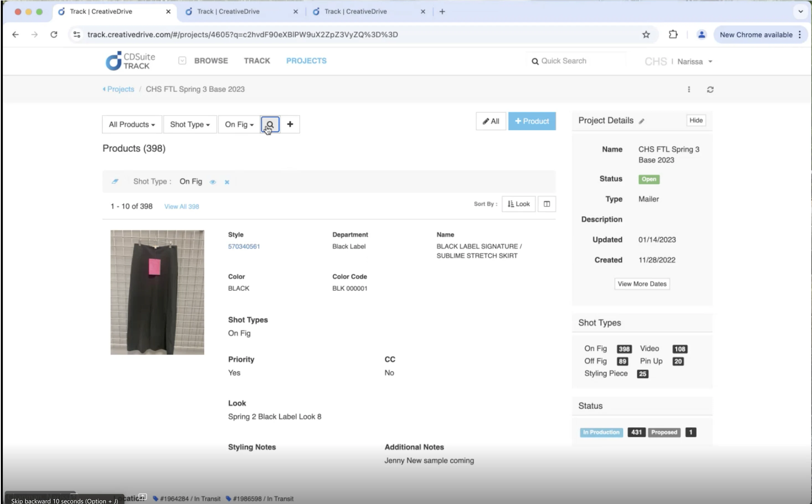Open the Shot Type filter dropdown

pyautogui.click(x=190, y=124)
